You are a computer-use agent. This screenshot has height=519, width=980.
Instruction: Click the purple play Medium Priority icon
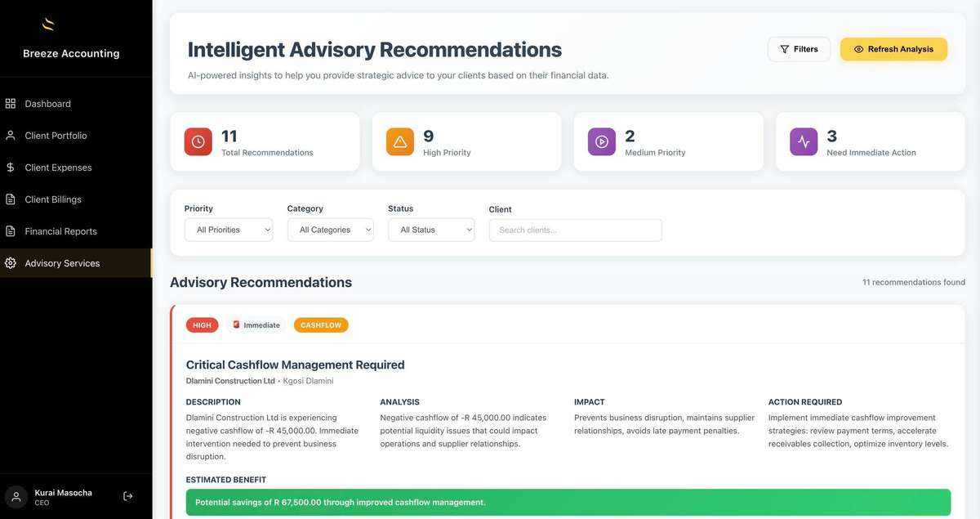pos(602,142)
